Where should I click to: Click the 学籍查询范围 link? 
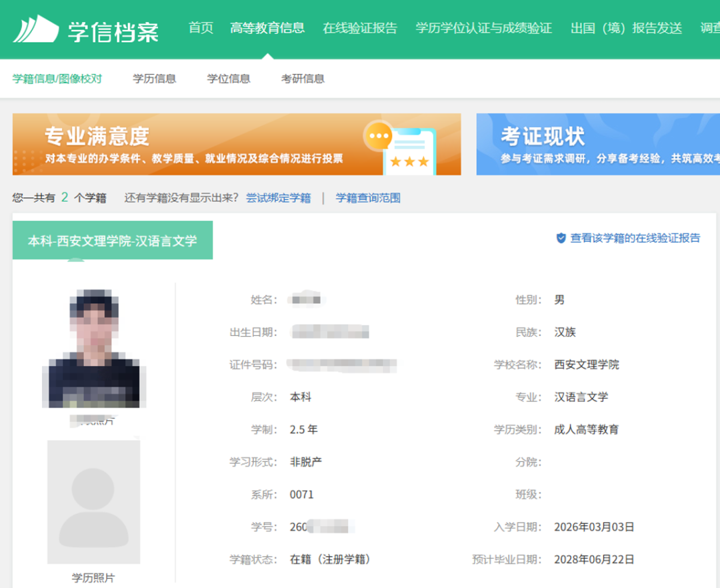[x=368, y=198]
